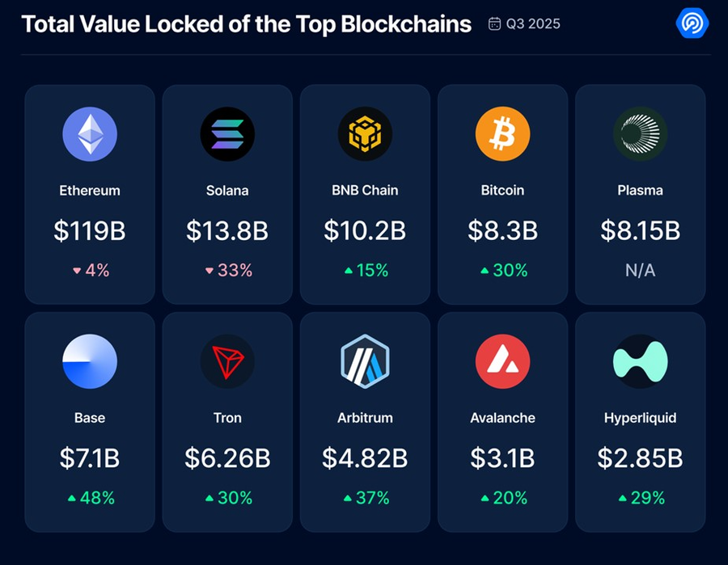The width and height of the screenshot is (728, 565).
Task: Click the Solana logo icon
Action: (x=227, y=134)
